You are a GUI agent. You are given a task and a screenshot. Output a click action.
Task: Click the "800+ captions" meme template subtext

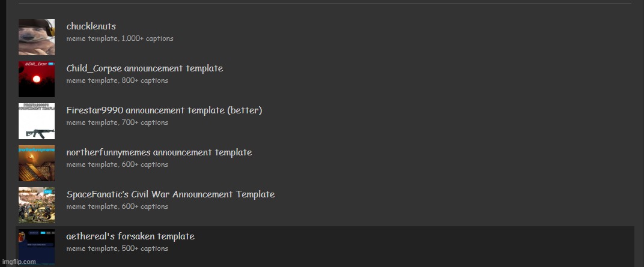click(144, 80)
